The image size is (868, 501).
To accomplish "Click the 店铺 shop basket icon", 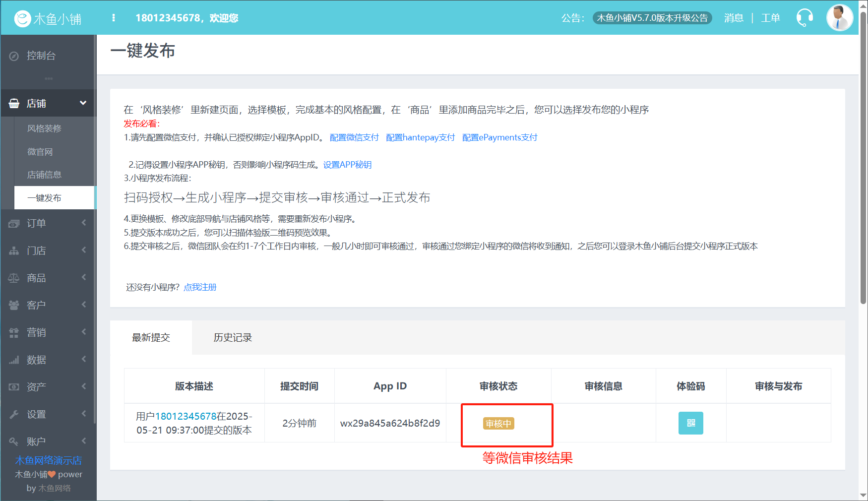I will pos(14,104).
